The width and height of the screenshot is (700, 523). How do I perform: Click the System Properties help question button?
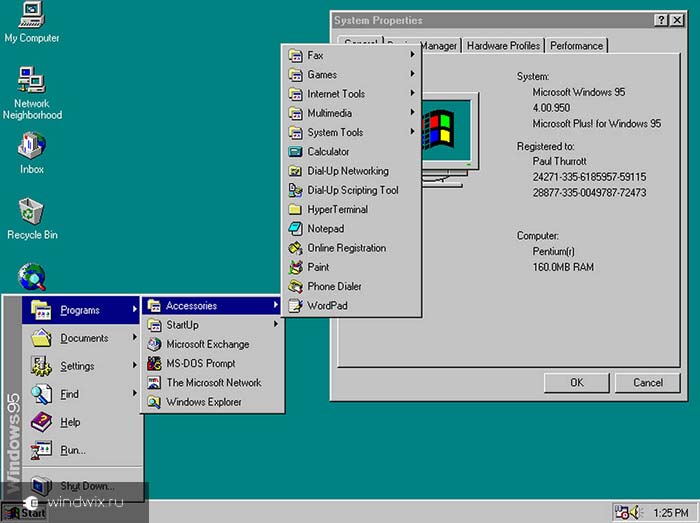(x=661, y=20)
